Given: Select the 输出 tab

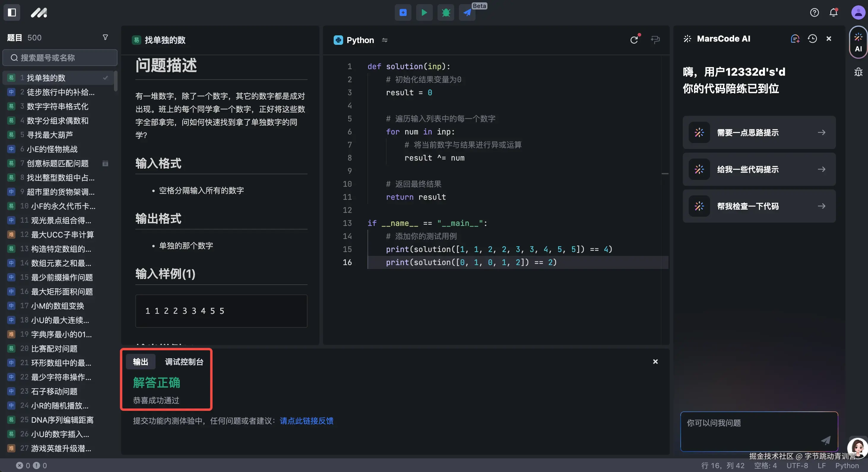Looking at the screenshot, I should (140, 362).
